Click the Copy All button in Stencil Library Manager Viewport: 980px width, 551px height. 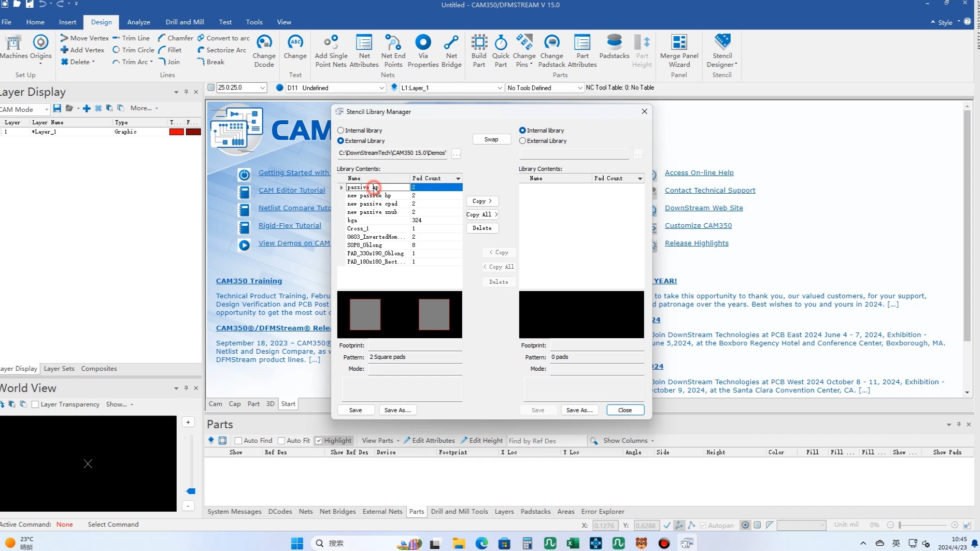(x=481, y=214)
